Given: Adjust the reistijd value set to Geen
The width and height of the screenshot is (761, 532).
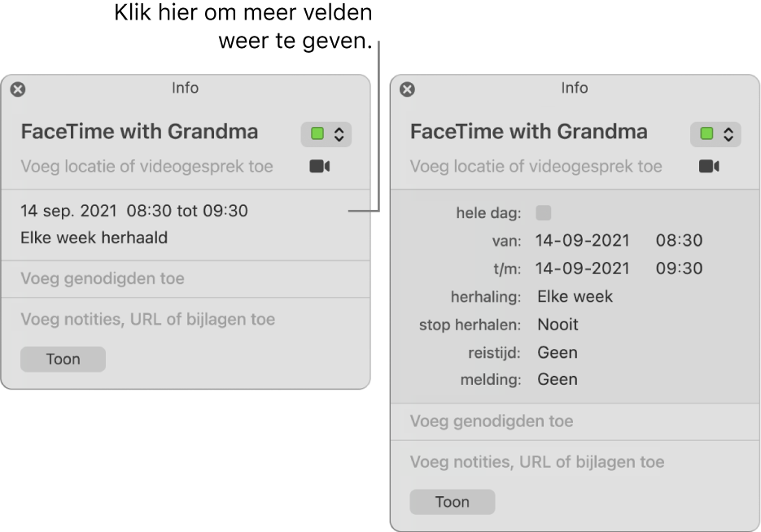Looking at the screenshot, I should tap(557, 352).
